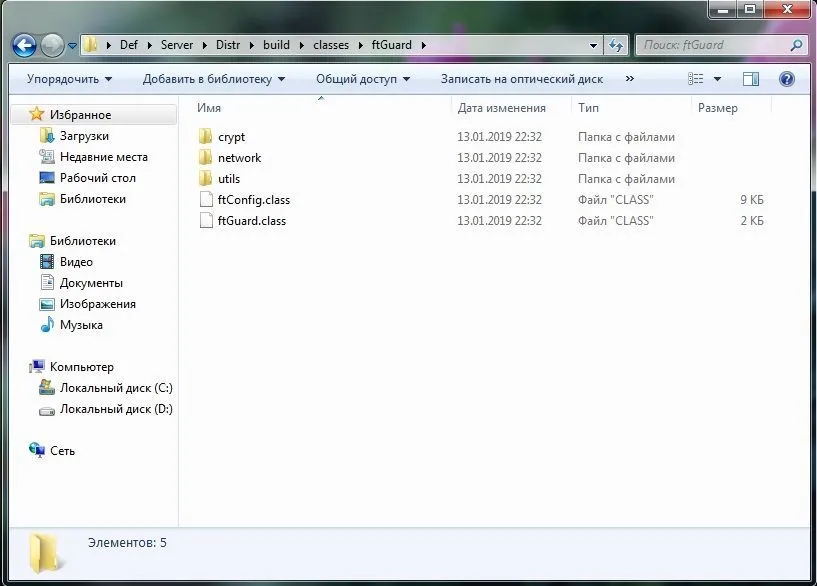The image size is (817, 586).
Task: Click the network folder icon
Action: (205, 158)
